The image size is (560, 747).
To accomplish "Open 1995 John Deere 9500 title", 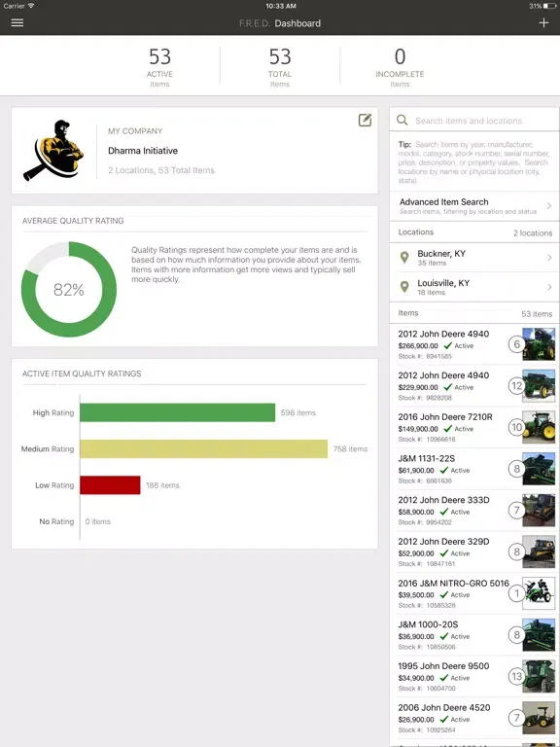I will (443, 666).
